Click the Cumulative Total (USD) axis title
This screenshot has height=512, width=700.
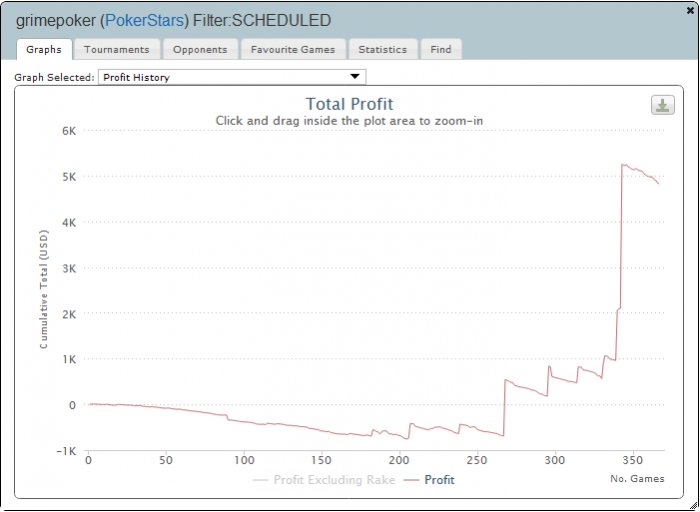[43, 289]
